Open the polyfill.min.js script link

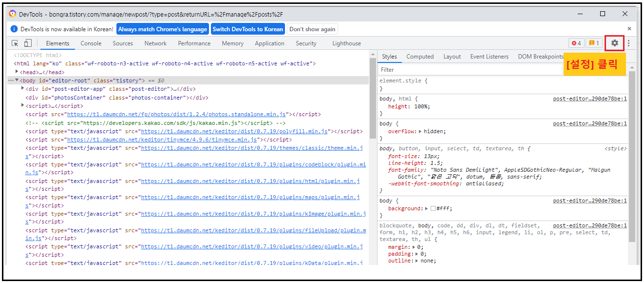tap(235, 131)
